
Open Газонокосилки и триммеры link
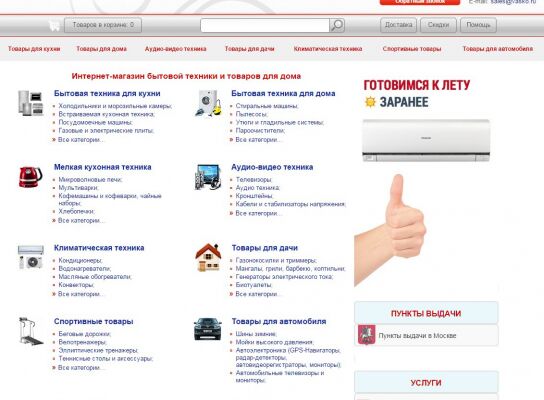[x=276, y=260]
